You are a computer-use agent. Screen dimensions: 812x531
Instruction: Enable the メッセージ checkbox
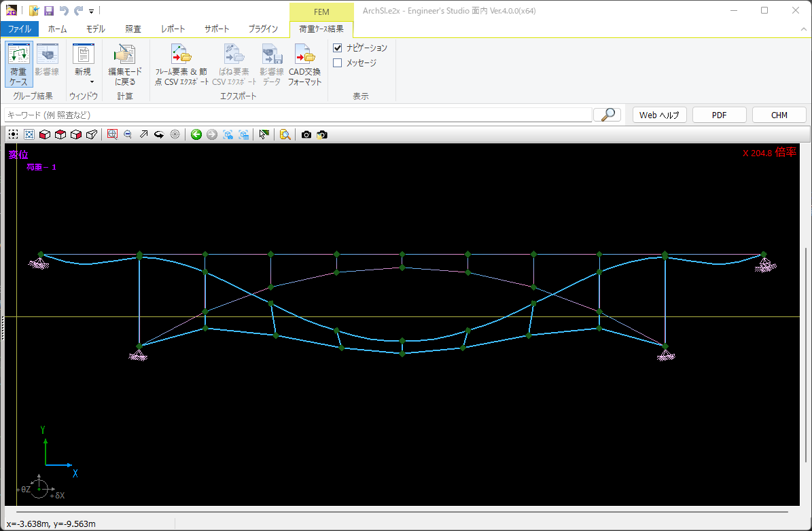(x=338, y=62)
